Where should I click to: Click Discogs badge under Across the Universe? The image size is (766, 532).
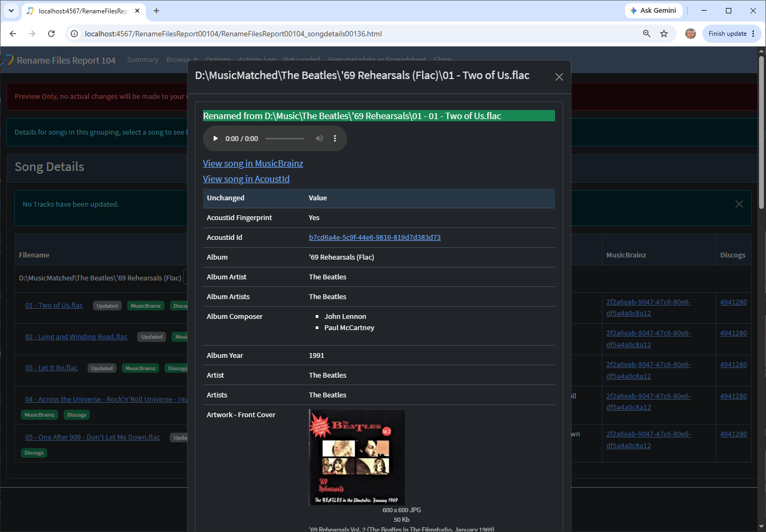(x=77, y=415)
